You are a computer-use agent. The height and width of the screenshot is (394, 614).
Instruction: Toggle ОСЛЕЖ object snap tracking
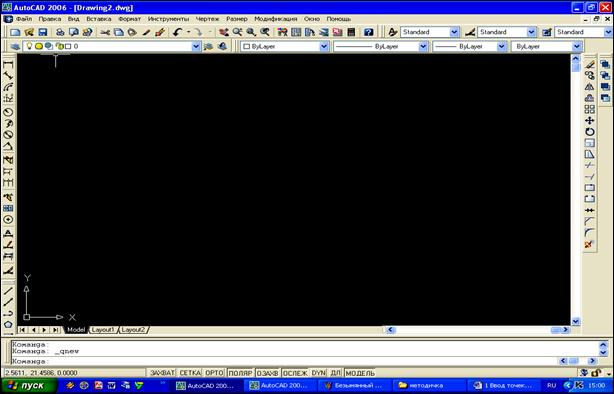click(295, 373)
